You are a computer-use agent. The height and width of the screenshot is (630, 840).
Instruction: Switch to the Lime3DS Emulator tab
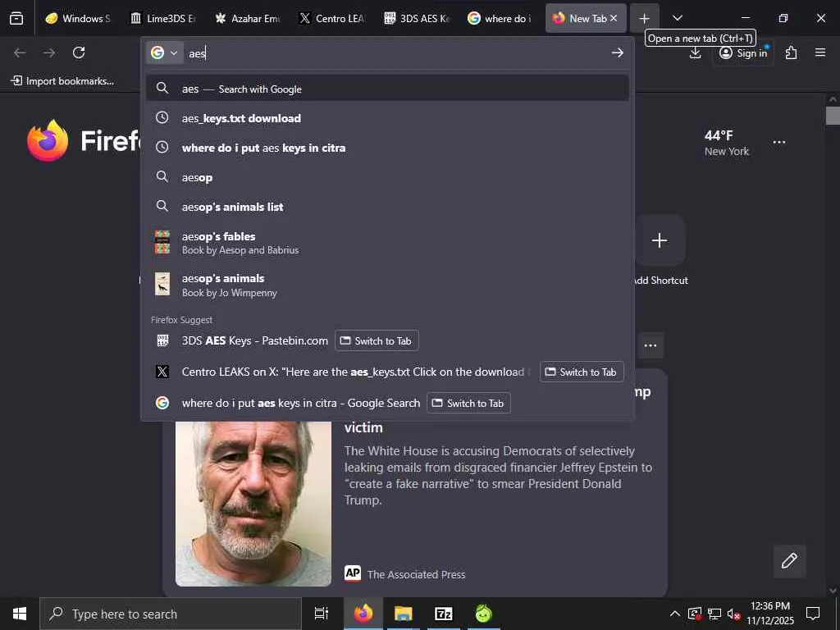pos(163,18)
